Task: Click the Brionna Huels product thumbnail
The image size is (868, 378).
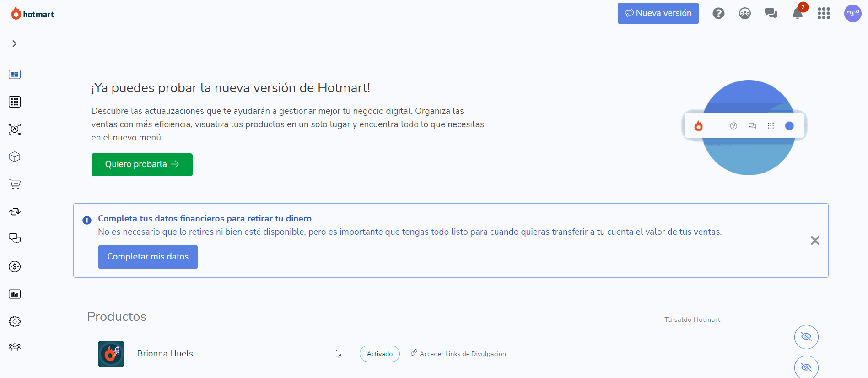Action: (x=111, y=354)
